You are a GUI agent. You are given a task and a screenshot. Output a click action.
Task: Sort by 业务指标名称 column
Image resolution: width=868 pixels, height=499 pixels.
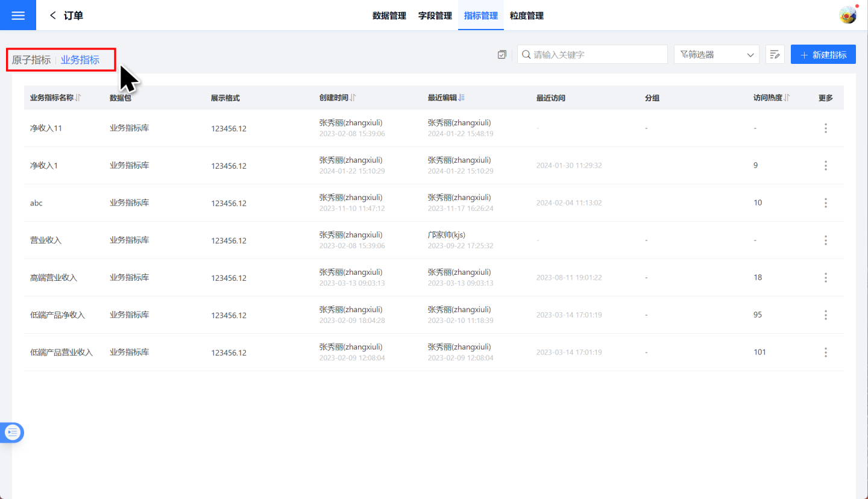click(78, 98)
